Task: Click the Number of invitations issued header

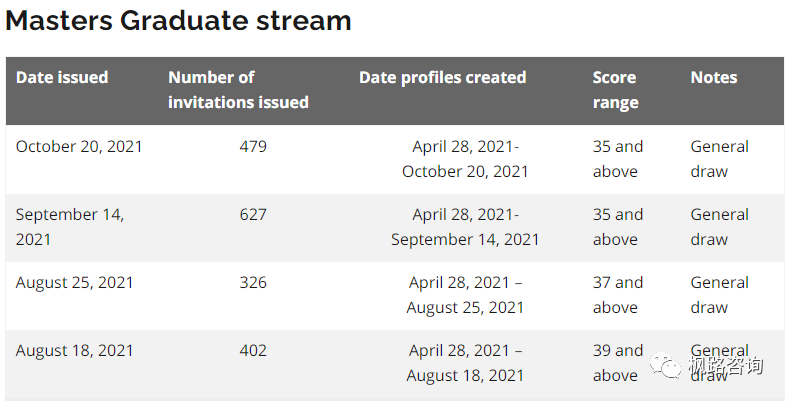Action: click(x=238, y=90)
